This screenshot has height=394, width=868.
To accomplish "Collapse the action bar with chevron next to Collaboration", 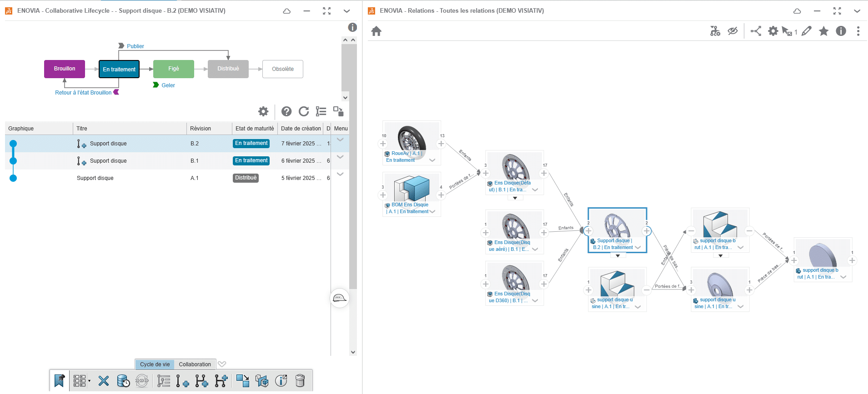I will click(222, 364).
